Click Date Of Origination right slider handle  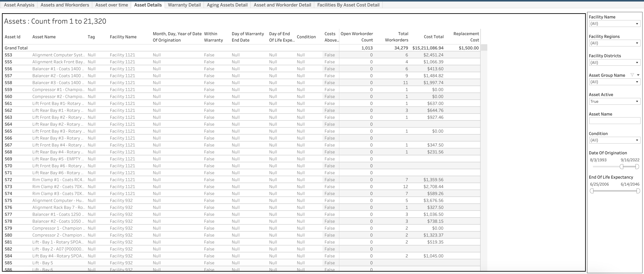coord(637,166)
